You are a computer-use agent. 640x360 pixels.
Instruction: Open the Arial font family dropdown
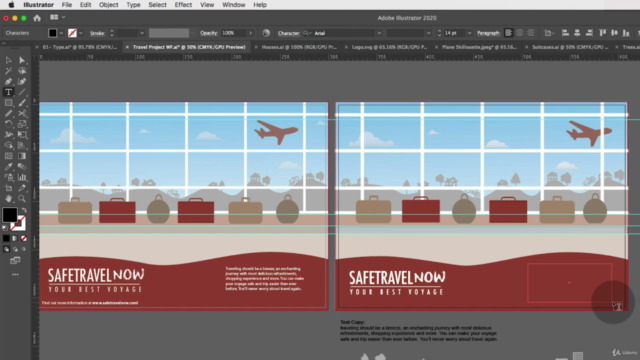coord(379,33)
